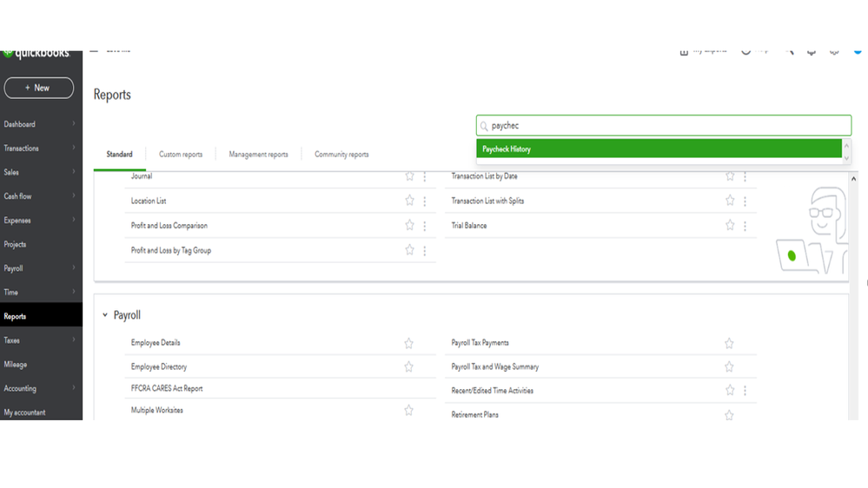The height and width of the screenshot is (488, 868).
Task: Open more options for Trial Balance
Action: coord(745,226)
